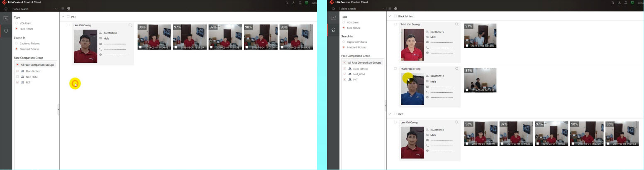The width and height of the screenshot is (644, 170).
Task: Tick the unchecked NAT_HCM group checkbox
Action: pyautogui.click(x=17, y=77)
